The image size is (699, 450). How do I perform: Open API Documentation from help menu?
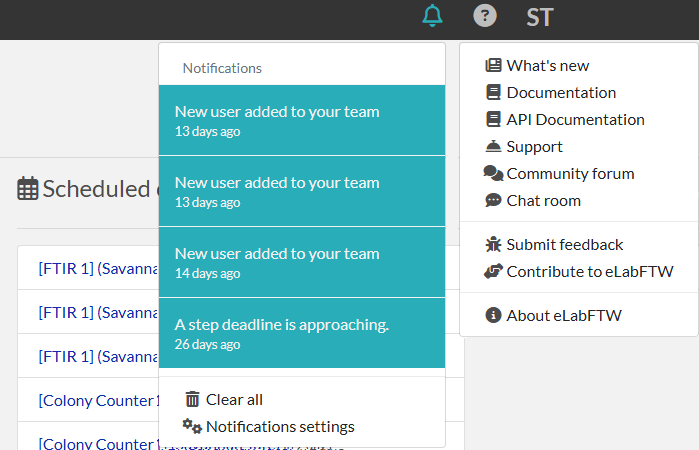[x=575, y=120]
